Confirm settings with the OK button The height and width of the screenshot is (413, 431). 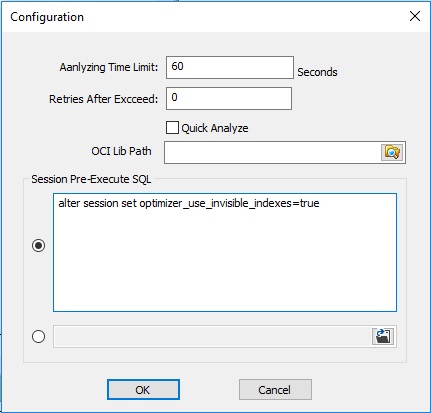click(143, 389)
